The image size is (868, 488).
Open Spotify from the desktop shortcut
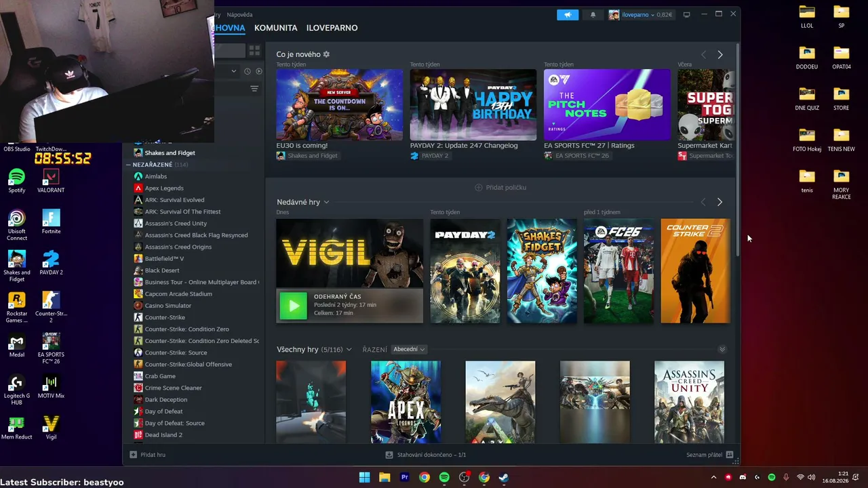pyautogui.click(x=17, y=181)
